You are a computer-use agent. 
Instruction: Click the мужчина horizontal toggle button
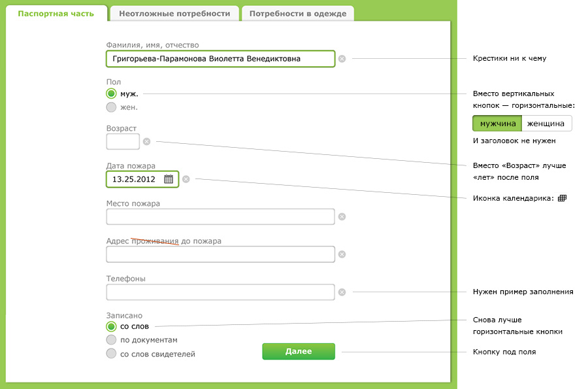click(x=497, y=124)
